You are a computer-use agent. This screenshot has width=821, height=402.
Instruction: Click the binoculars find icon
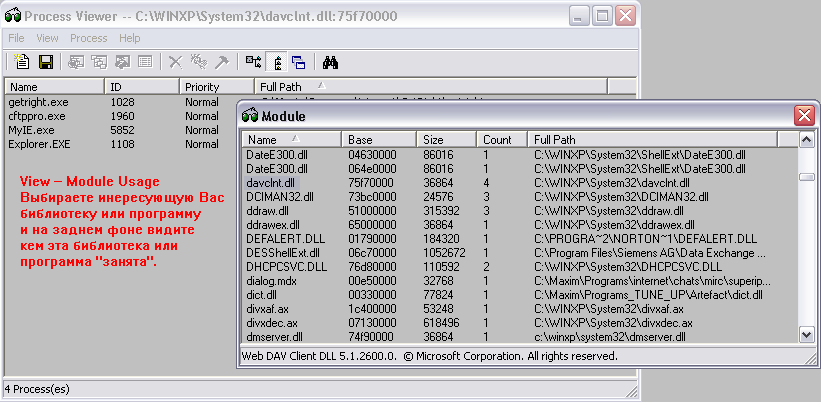coord(331,62)
